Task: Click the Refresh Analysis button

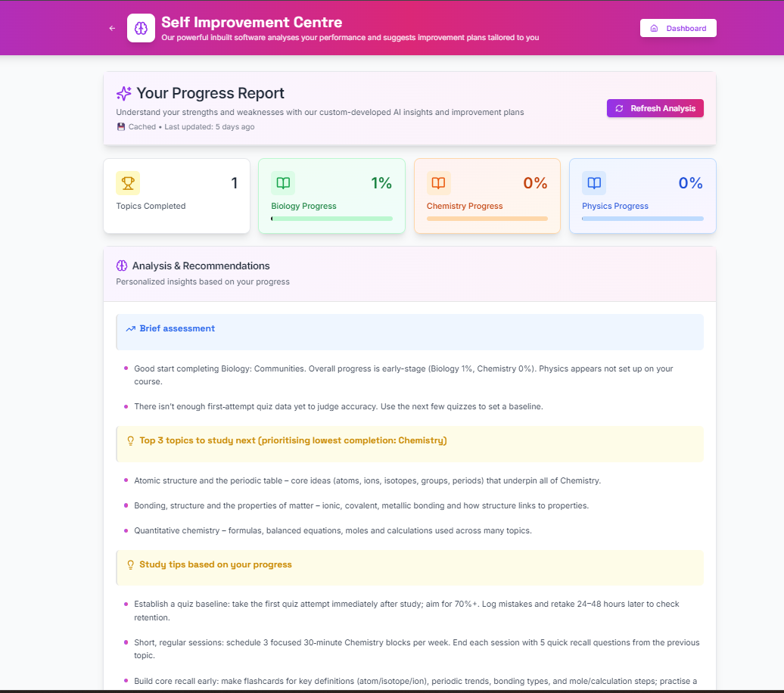Action: pyautogui.click(x=655, y=108)
